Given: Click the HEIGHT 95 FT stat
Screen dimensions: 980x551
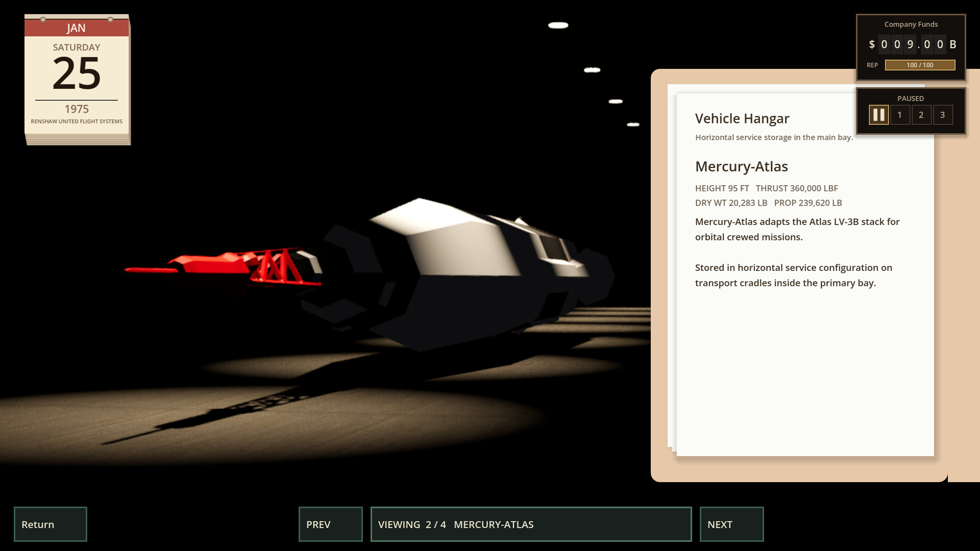Looking at the screenshot, I should pyautogui.click(x=722, y=188).
